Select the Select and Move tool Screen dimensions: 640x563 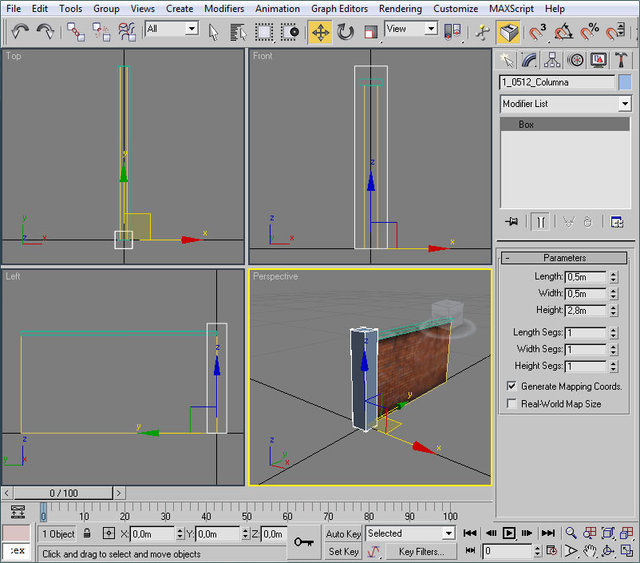pos(320,31)
